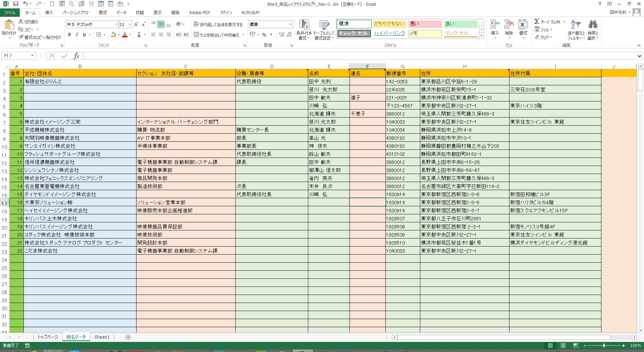Click the scissors cut icon

click(x=21, y=22)
